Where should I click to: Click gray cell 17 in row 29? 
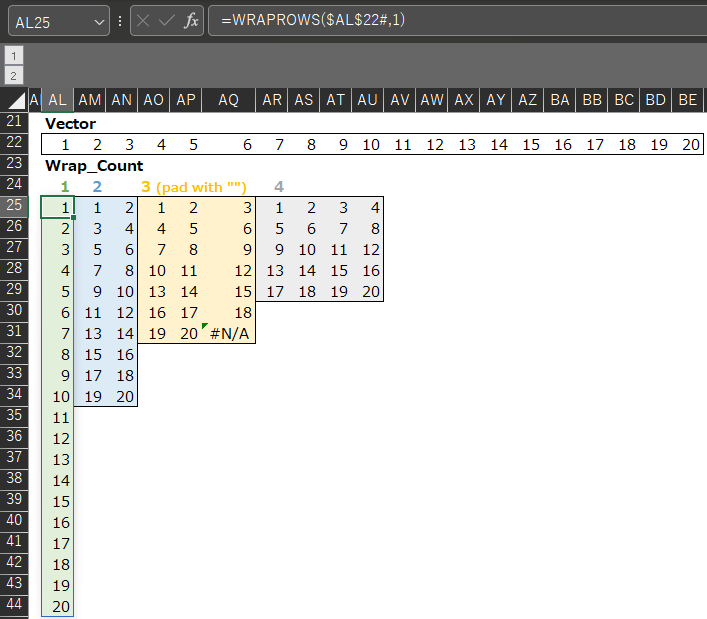click(272, 292)
